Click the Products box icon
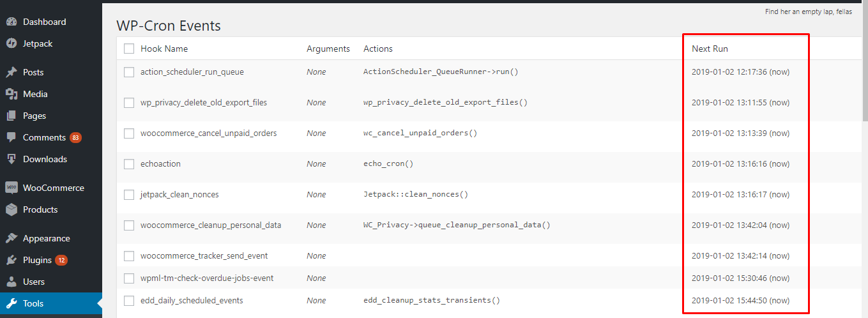The height and width of the screenshot is (318, 868). pyautogui.click(x=11, y=209)
